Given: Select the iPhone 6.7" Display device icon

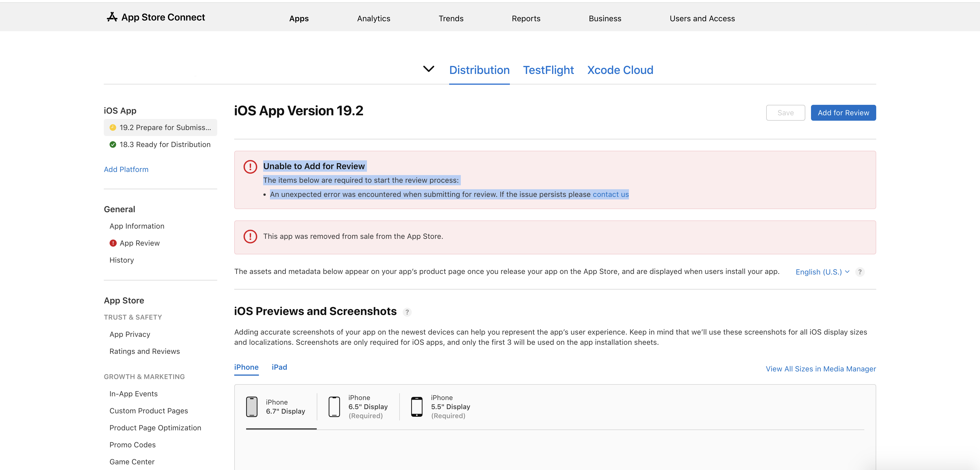Looking at the screenshot, I should [x=252, y=407].
